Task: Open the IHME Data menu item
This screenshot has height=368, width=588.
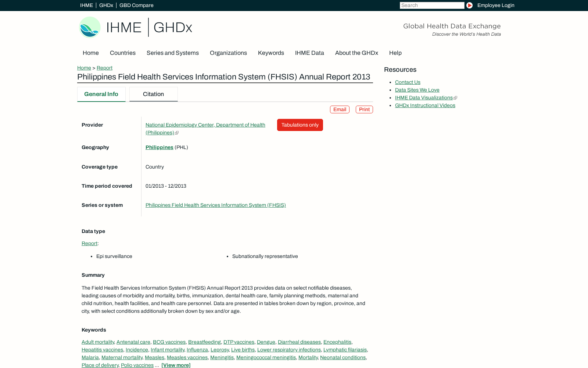Action: (309, 53)
